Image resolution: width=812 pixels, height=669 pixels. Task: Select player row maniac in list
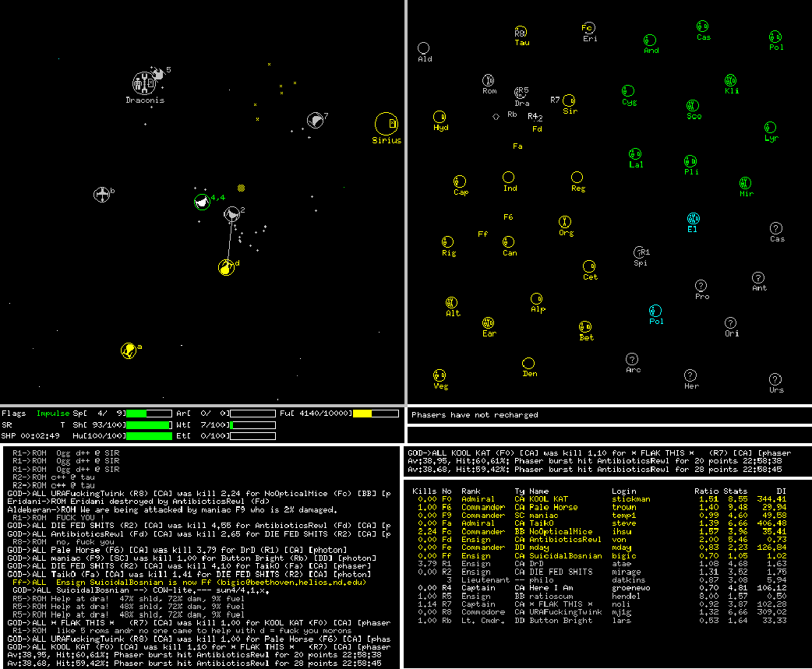click(x=600, y=515)
